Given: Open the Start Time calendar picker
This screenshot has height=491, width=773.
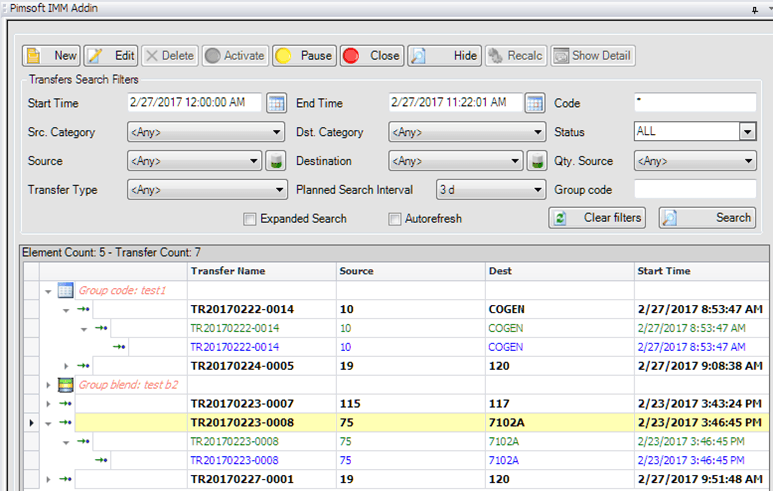Looking at the screenshot, I should [276, 103].
